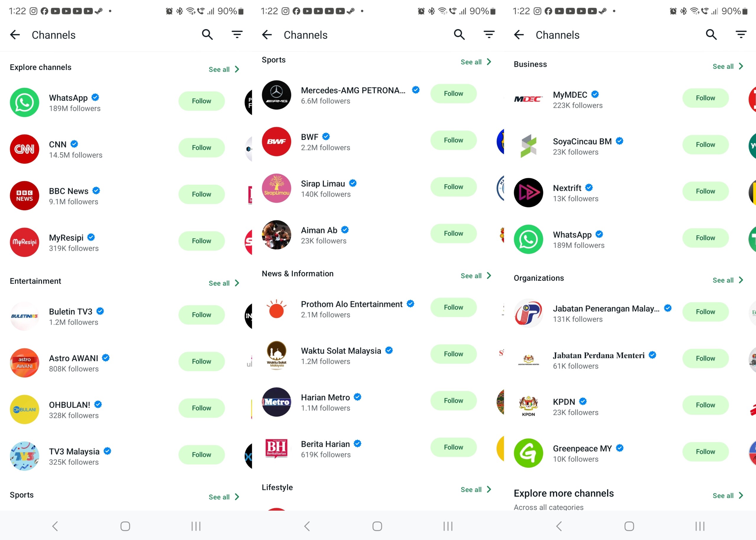
Task: Follow the MyMDEC channel
Action: pos(706,98)
